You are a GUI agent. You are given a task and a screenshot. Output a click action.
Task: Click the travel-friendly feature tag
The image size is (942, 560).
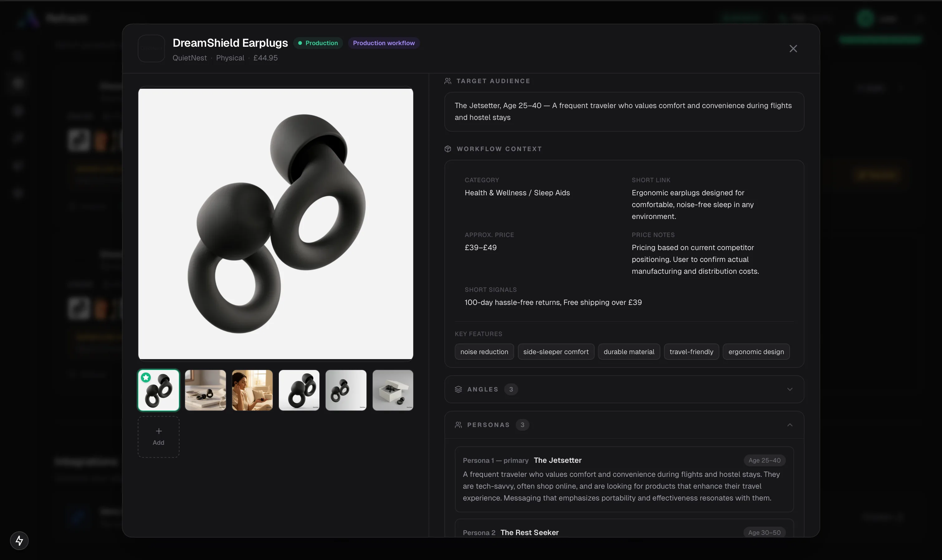691,352
